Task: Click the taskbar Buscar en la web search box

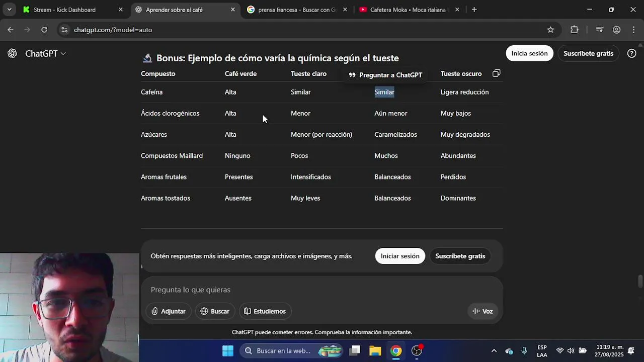Action: pos(292,351)
